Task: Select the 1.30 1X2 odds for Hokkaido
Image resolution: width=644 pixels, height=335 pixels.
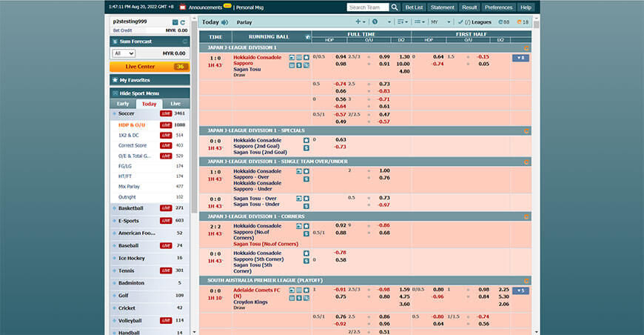Action: coord(404,57)
